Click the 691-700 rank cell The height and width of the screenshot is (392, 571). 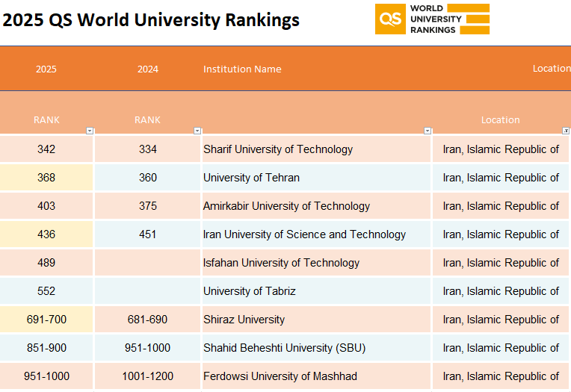[x=46, y=320]
